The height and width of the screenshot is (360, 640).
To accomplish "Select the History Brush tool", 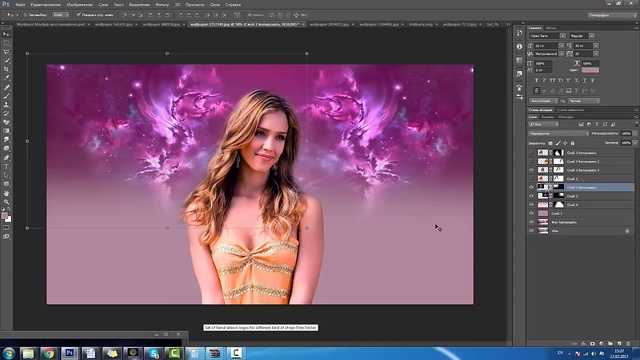I will click(x=6, y=113).
